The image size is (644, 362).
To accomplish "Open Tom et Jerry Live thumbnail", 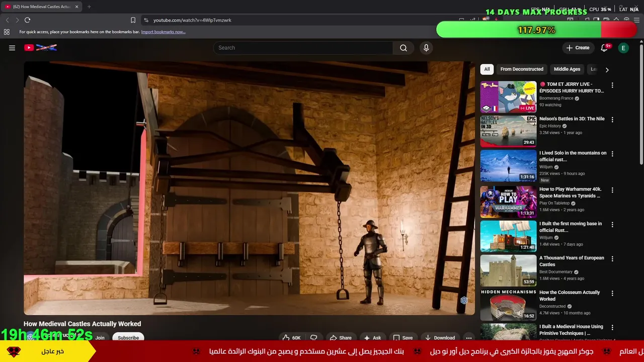I will pyautogui.click(x=508, y=97).
